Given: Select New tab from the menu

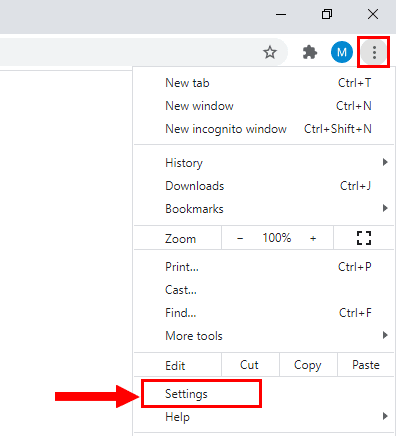Looking at the screenshot, I should coord(264,83).
